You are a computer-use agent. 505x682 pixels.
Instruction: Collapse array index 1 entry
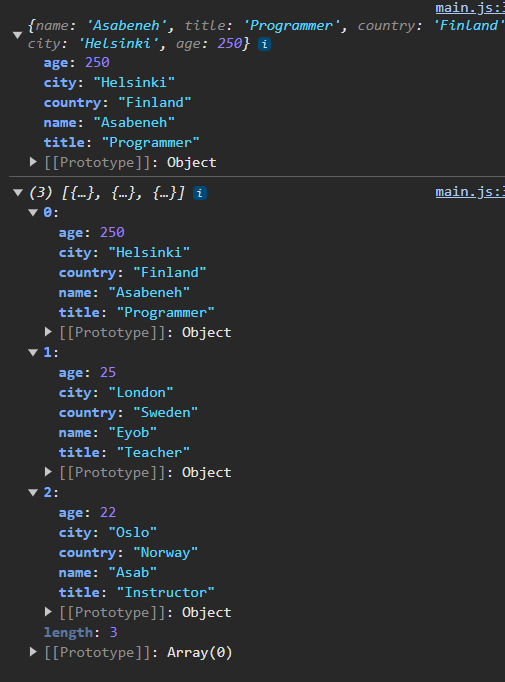(33, 352)
